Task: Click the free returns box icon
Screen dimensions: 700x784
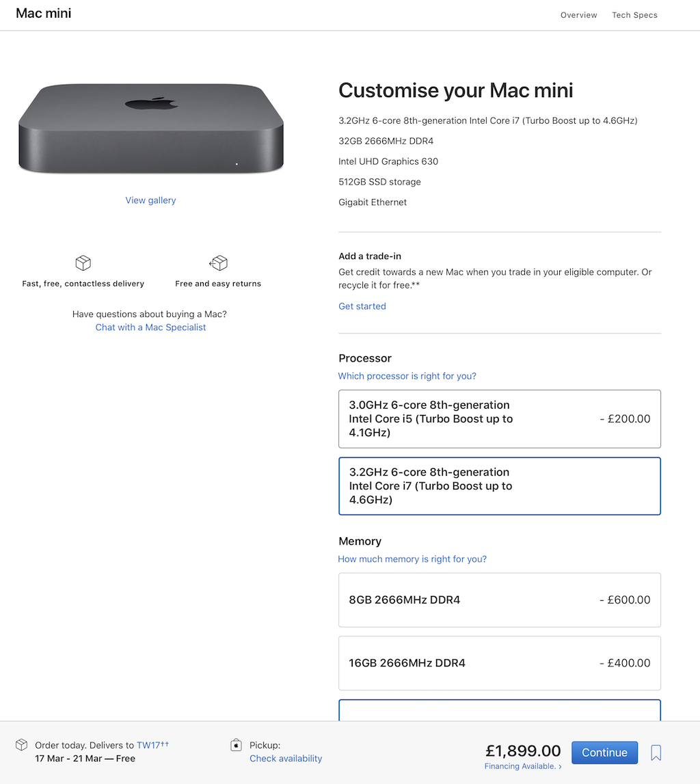Action: pyautogui.click(x=218, y=263)
